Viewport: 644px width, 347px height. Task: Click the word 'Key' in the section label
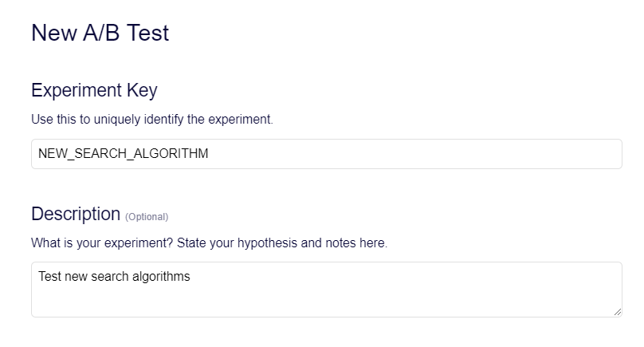click(x=143, y=90)
